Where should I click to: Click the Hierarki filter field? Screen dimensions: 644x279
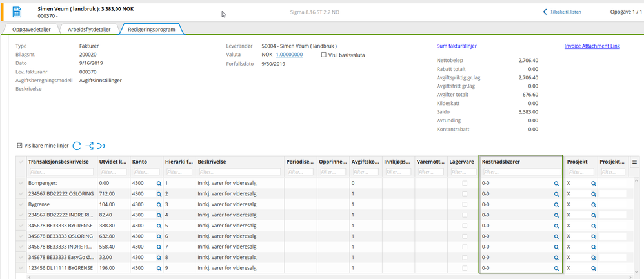click(x=179, y=172)
